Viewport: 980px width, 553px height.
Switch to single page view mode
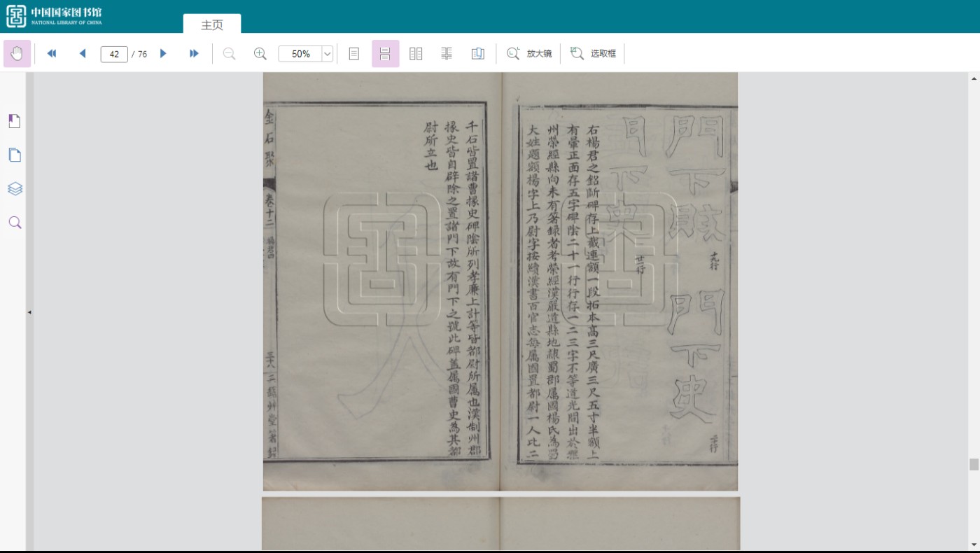click(354, 54)
